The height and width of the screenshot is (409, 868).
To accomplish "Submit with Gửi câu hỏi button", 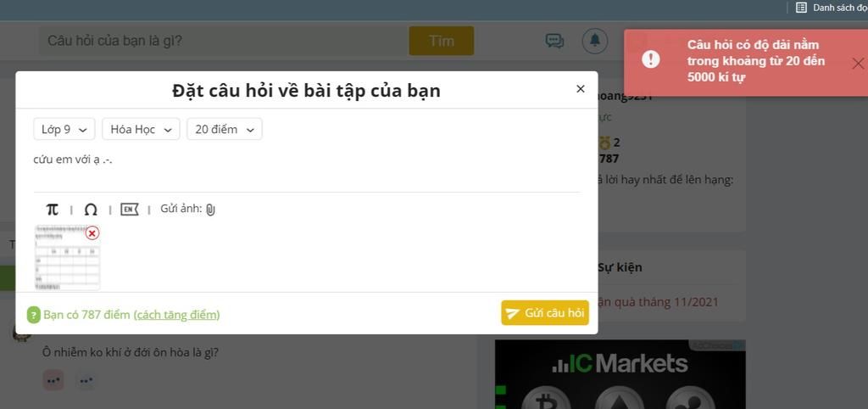I will pos(545,313).
